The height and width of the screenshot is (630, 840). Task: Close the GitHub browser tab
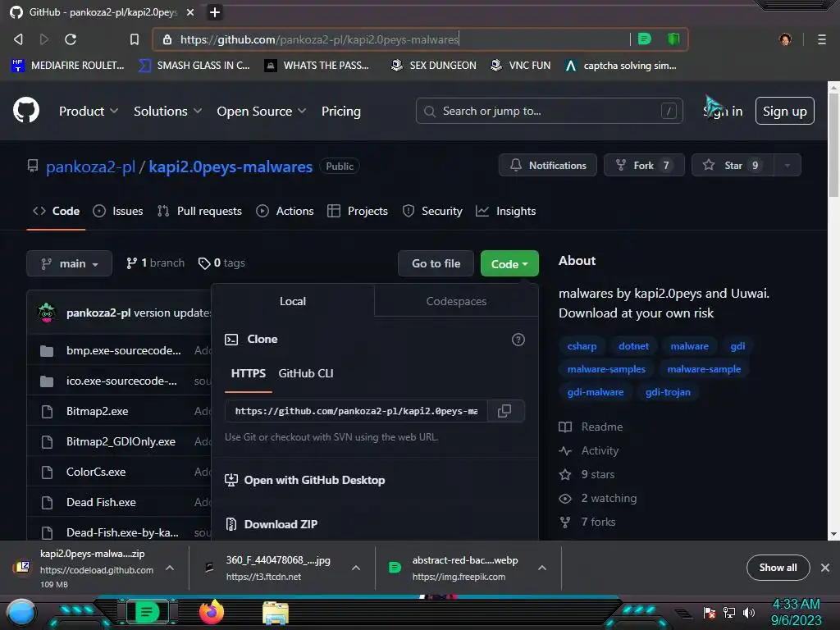pos(190,11)
